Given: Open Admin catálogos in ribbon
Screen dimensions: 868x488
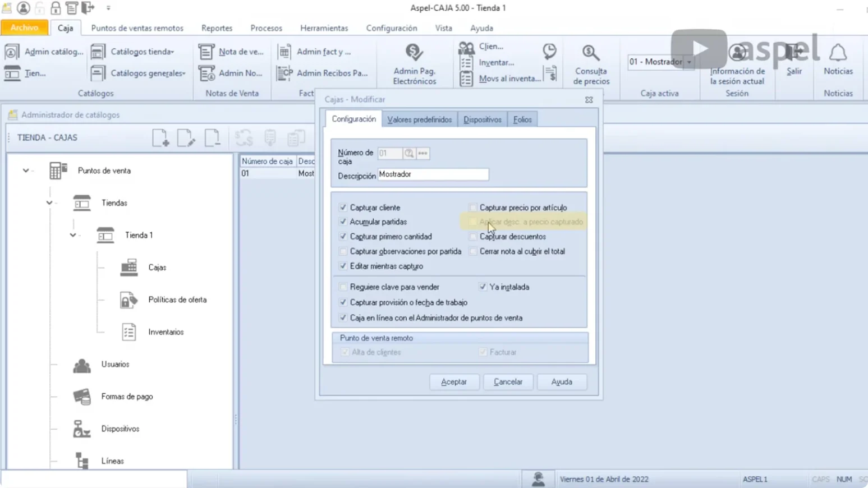Looking at the screenshot, I should pos(44,52).
